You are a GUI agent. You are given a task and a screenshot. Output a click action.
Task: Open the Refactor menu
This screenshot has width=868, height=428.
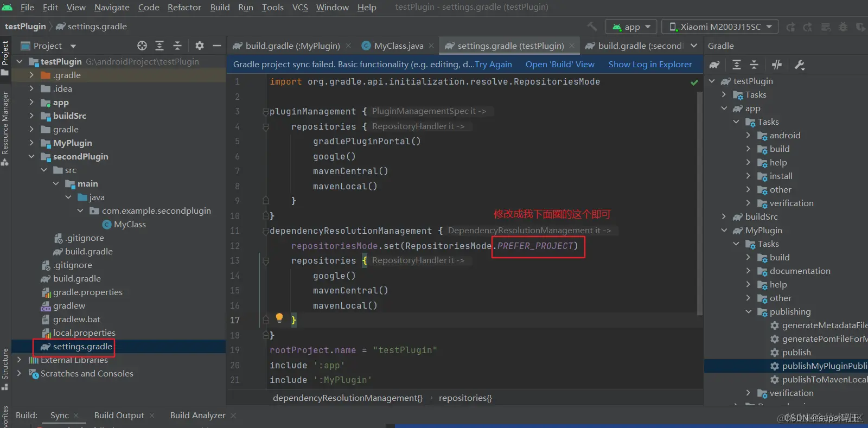[184, 7]
